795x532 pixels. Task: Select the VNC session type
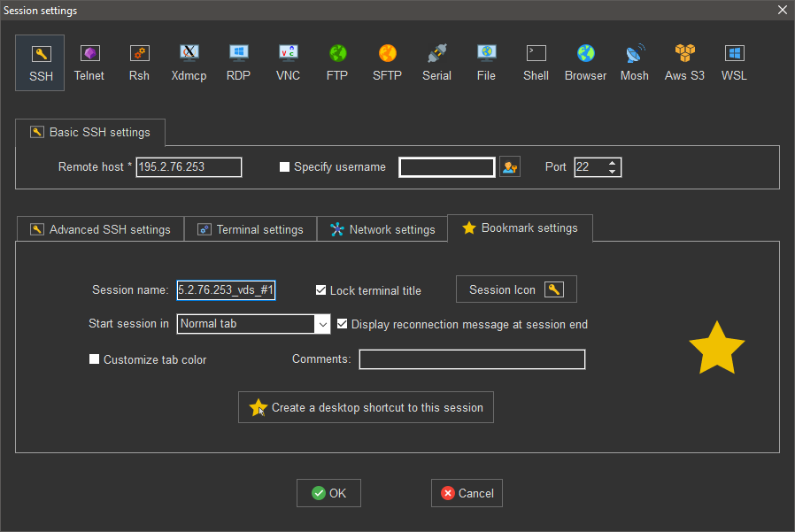click(x=288, y=62)
